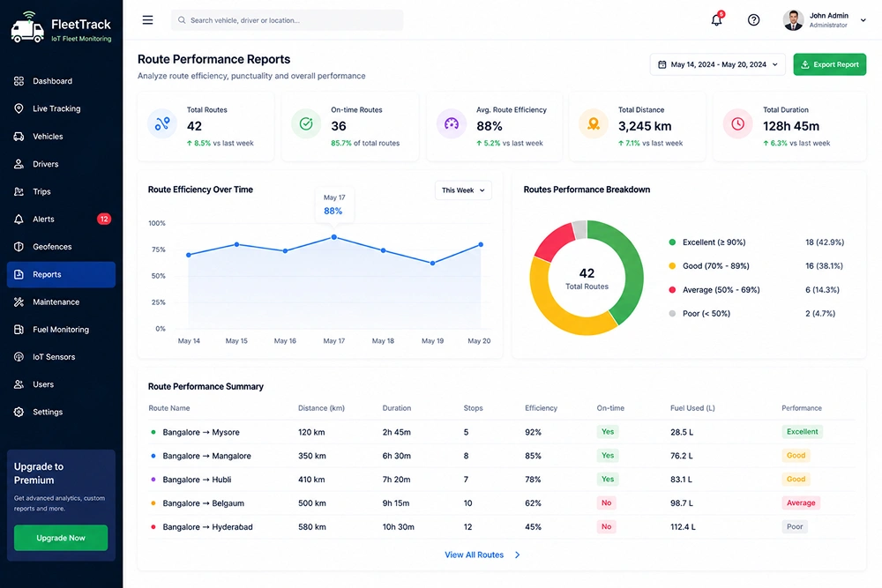Image resolution: width=882 pixels, height=588 pixels.
Task: Open the notifications bell icon
Action: [716, 19]
